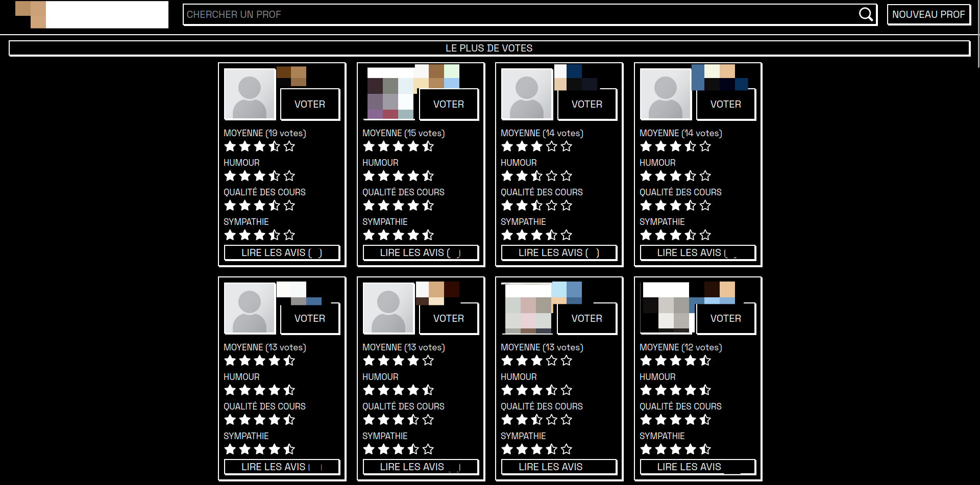980x485 pixels.
Task: Click the search magnifier icon
Action: [x=866, y=14]
